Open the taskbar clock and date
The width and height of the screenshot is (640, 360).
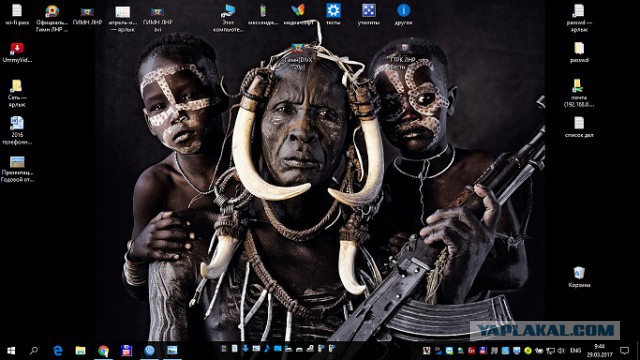[x=600, y=350]
